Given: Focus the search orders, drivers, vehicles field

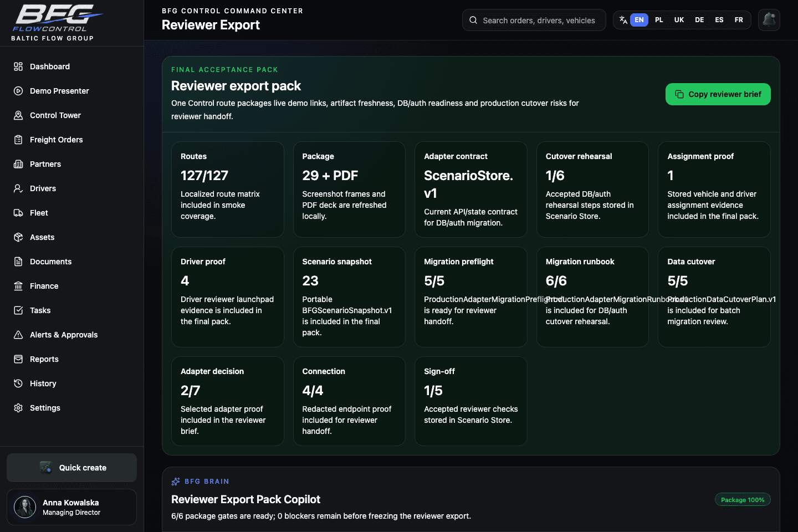Looking at the screenshot, I should coord(534,20).
